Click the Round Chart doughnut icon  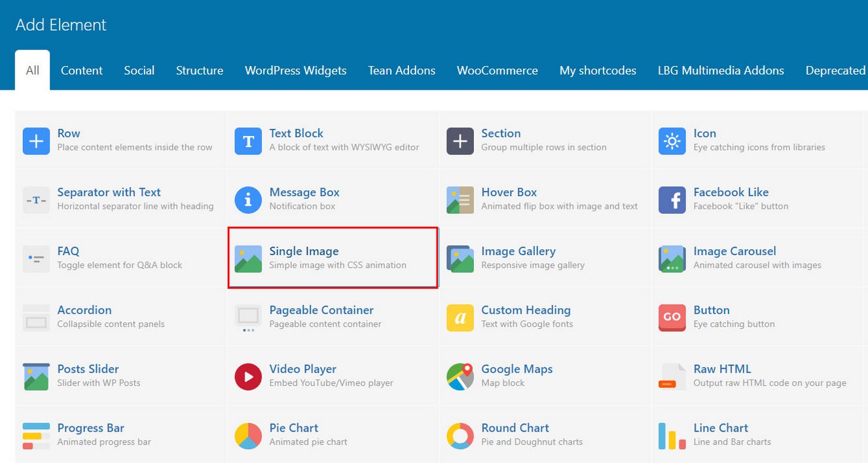(460, 436)
